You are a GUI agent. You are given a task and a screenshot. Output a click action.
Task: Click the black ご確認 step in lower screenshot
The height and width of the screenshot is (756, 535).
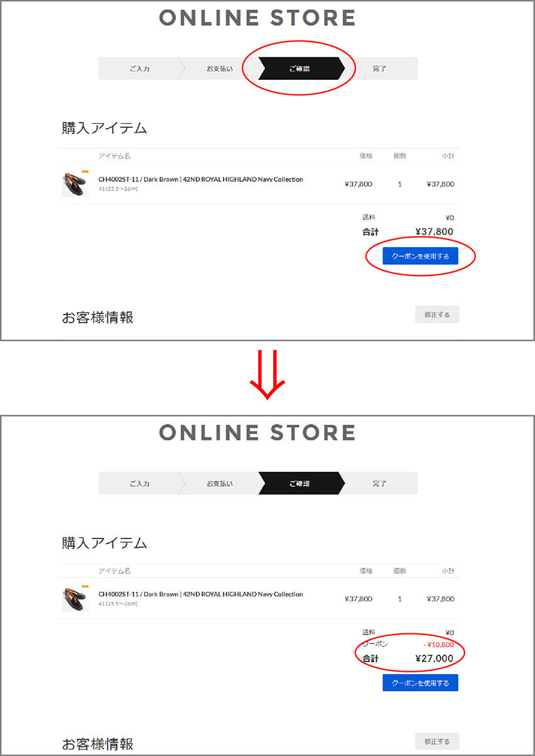point(300,484)
